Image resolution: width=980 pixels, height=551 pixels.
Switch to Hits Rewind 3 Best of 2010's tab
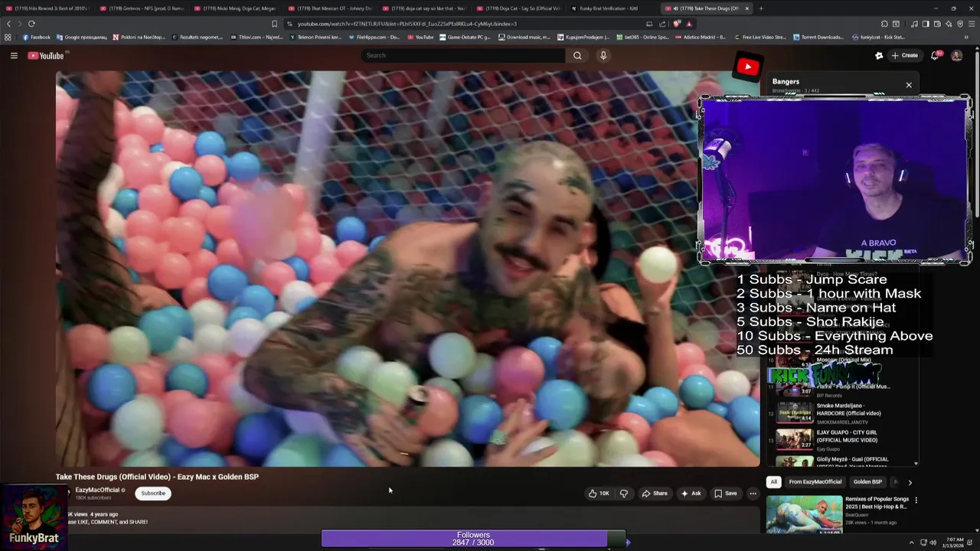click(x=47, y=8)
